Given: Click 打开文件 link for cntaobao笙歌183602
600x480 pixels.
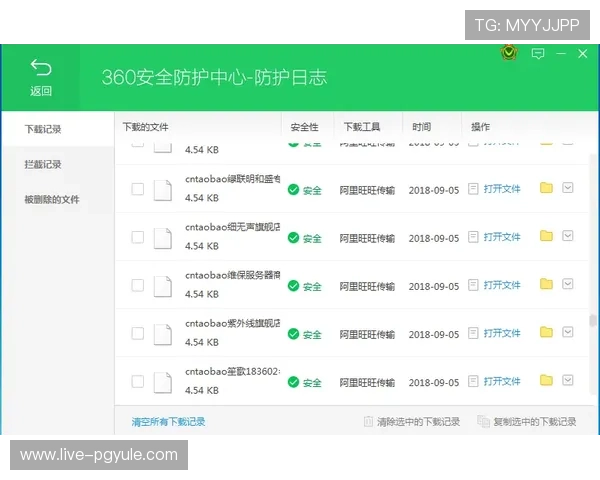Looking at the screenshot, I should coord(502,381).
